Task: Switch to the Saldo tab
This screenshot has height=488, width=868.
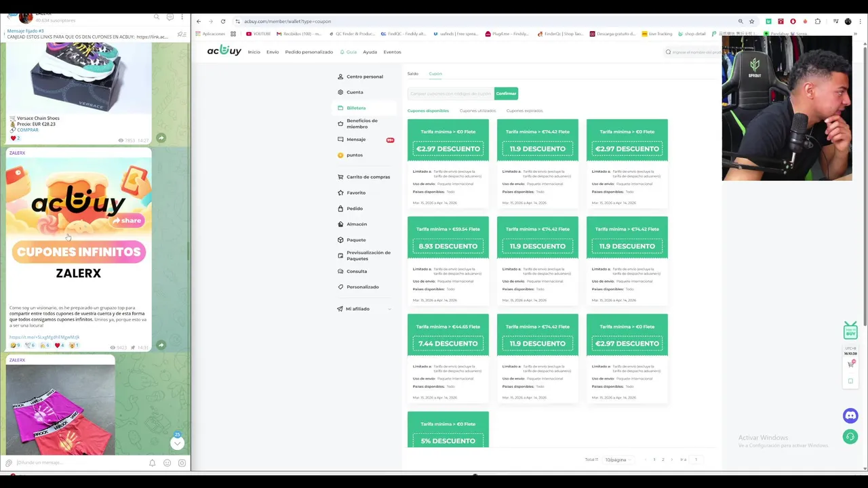Action: pyautogui.click(x=413, y=73)
